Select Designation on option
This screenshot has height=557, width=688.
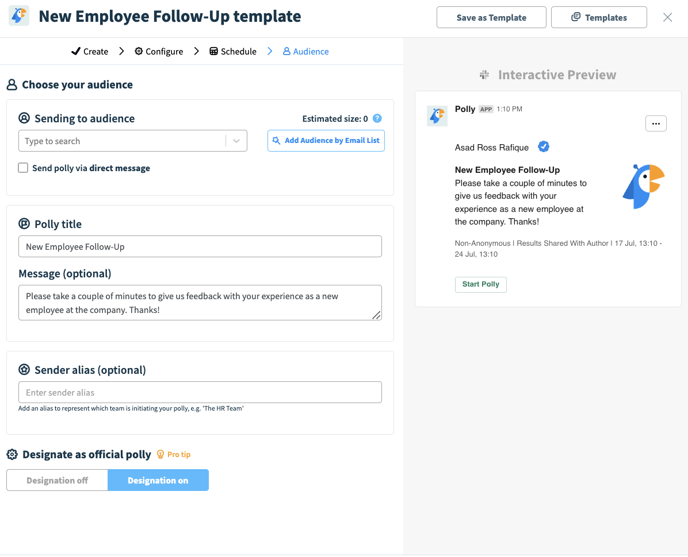(158, 480)
